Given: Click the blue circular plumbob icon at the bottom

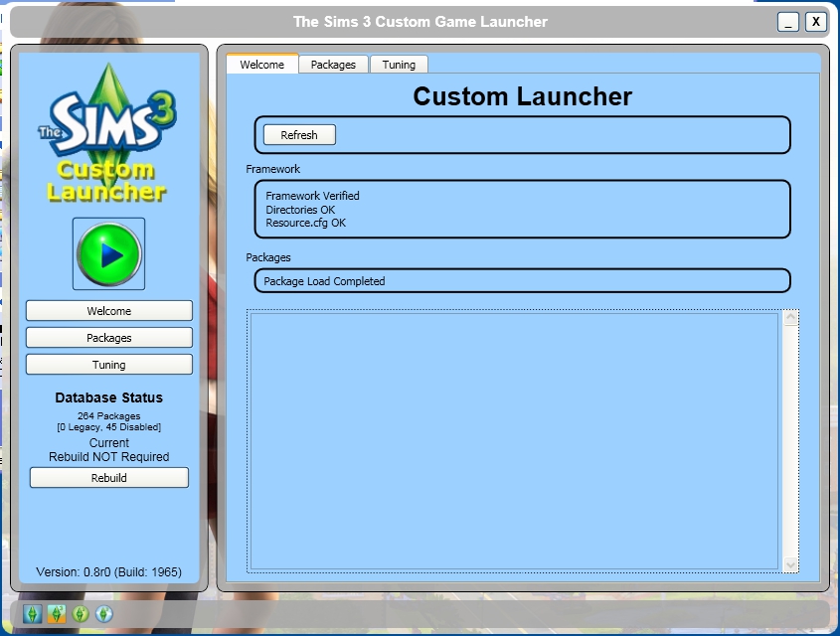Looking at the screenshot, I should click(x=103, y=613).
